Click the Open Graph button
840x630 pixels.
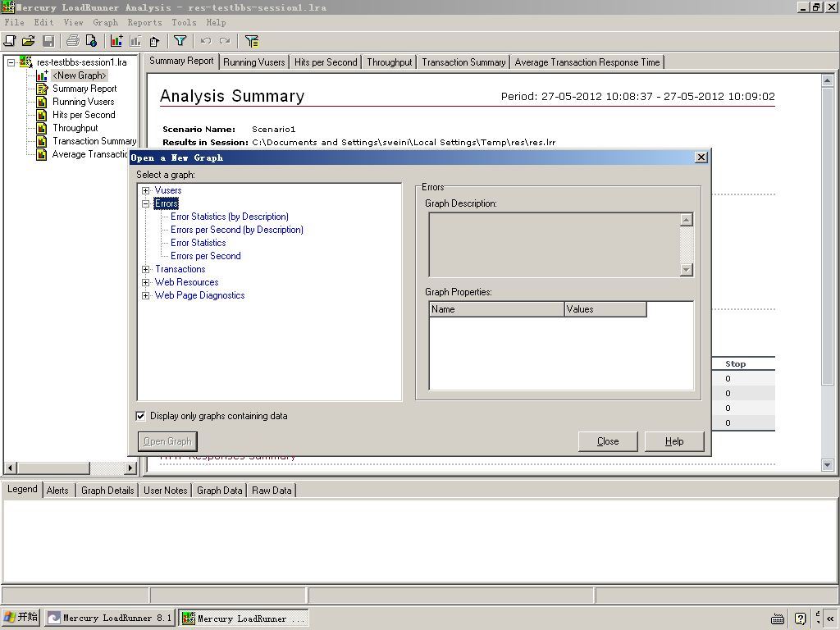tap(167, 441)
